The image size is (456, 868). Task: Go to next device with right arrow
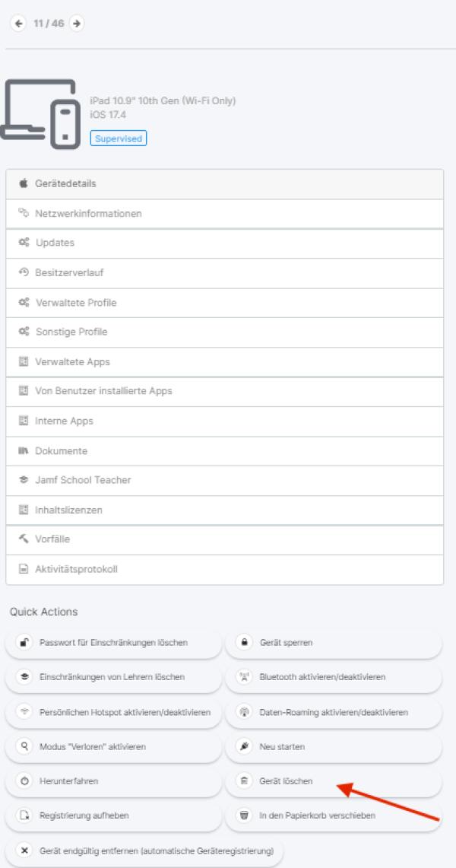click(77, 24)
